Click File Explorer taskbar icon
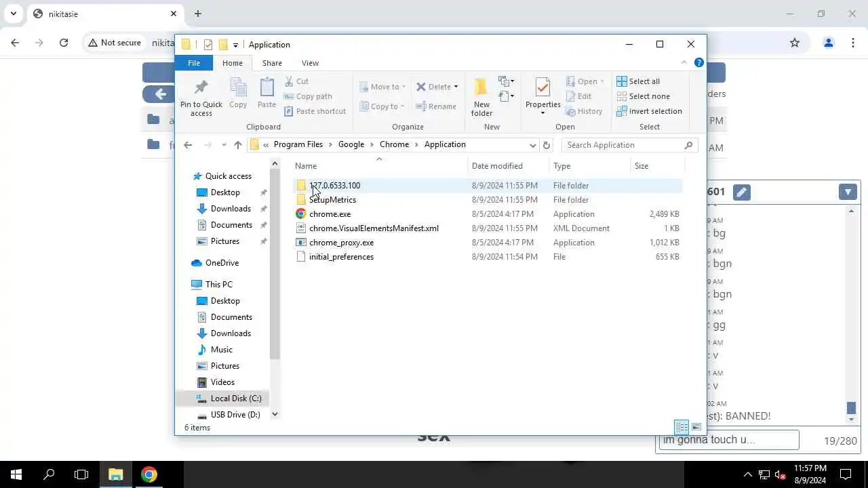This screenshot has width=868, height=488. point(116,474)
